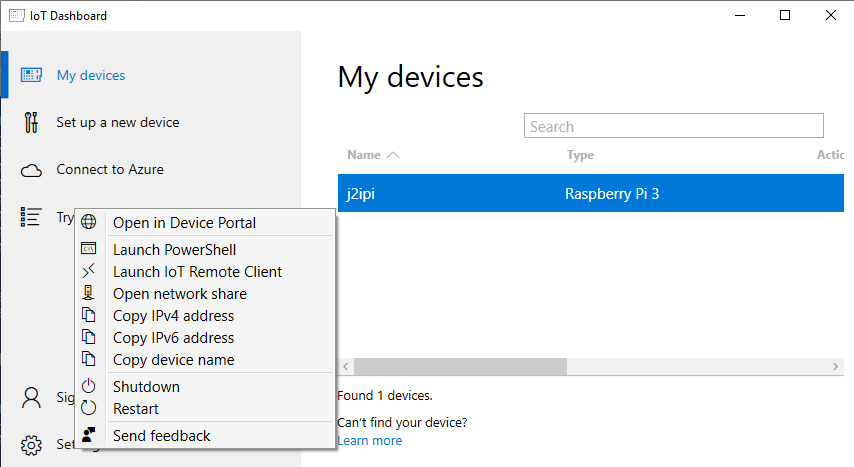Select Launch IoT Remote Client
This screenshot has width=854, height=467.
click(x=197, y=271)
